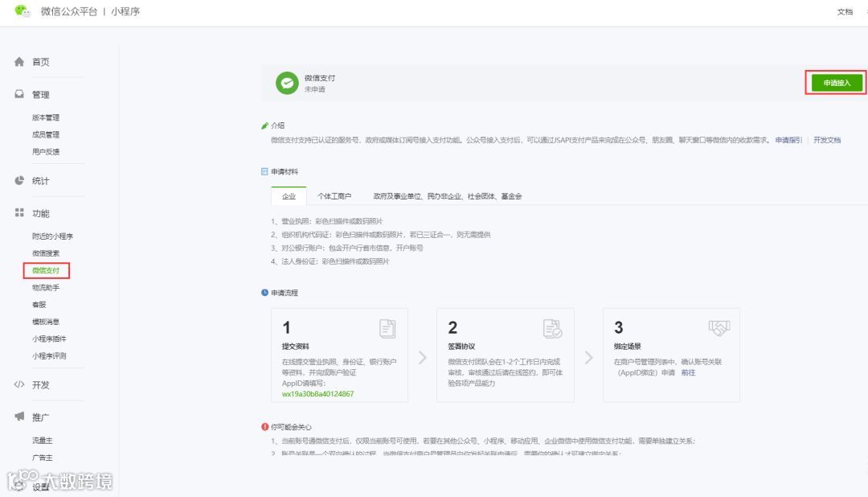The width and height of the screenshot is (868, 497).
Task: Go to 广告主
Action: point(42,458)
